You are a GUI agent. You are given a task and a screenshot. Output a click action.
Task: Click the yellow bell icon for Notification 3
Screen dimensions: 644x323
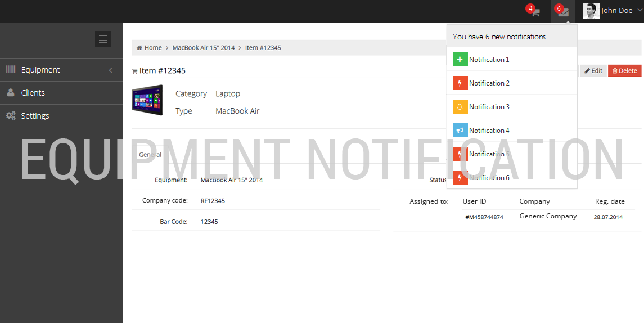tap(460, 107)
